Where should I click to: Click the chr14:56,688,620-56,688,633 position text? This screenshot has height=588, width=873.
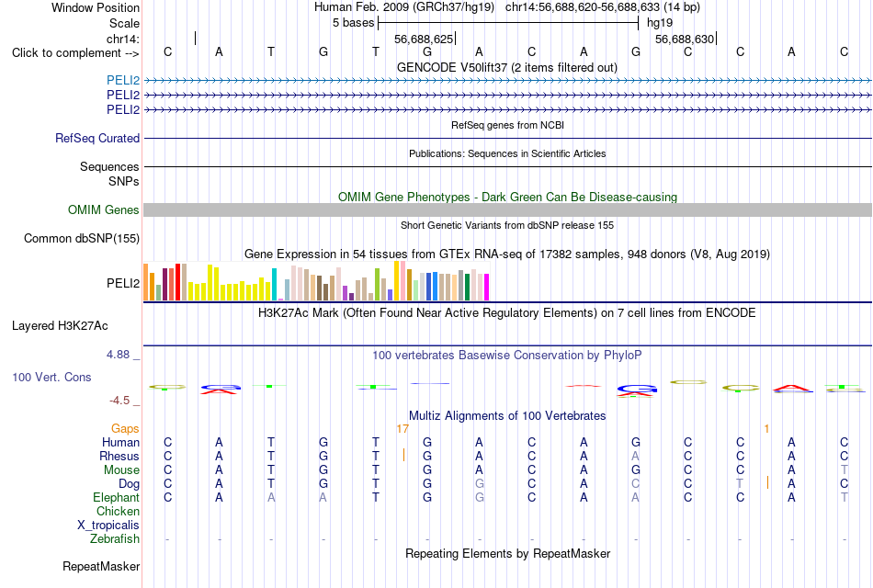click(x=603, y=7)
